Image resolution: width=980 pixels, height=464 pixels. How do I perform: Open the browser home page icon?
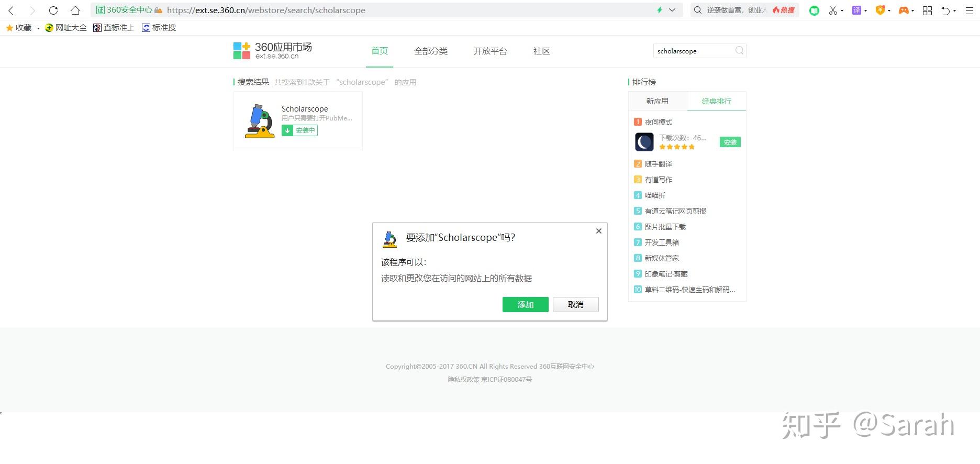click(x=75, y=10)
